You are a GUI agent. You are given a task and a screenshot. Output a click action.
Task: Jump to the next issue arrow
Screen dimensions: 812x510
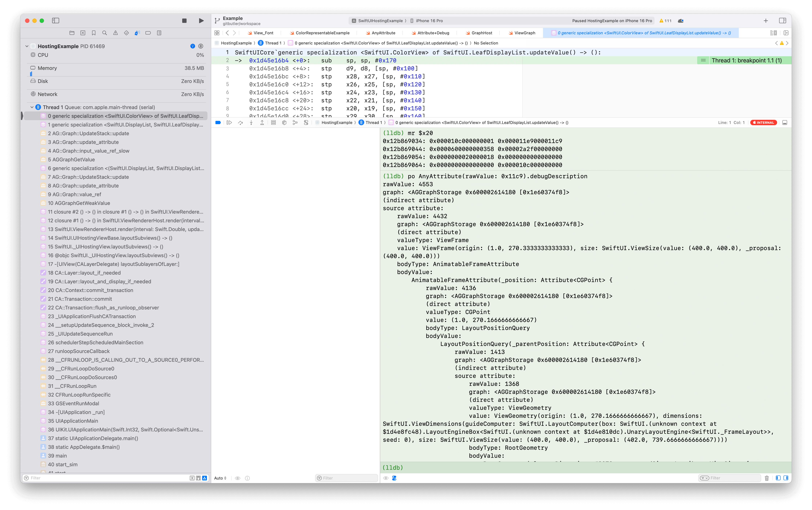pyautogui.click(x=787, y=43)
